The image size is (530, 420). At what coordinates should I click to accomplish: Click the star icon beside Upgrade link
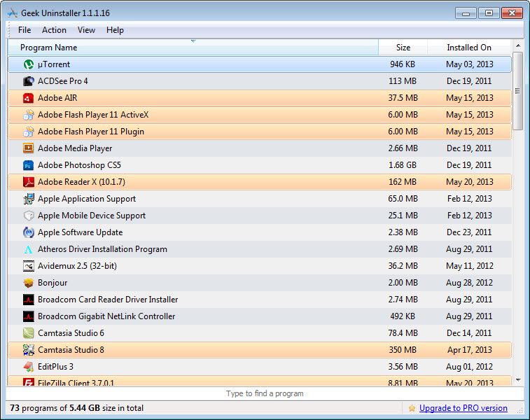[x=412, y=408]
